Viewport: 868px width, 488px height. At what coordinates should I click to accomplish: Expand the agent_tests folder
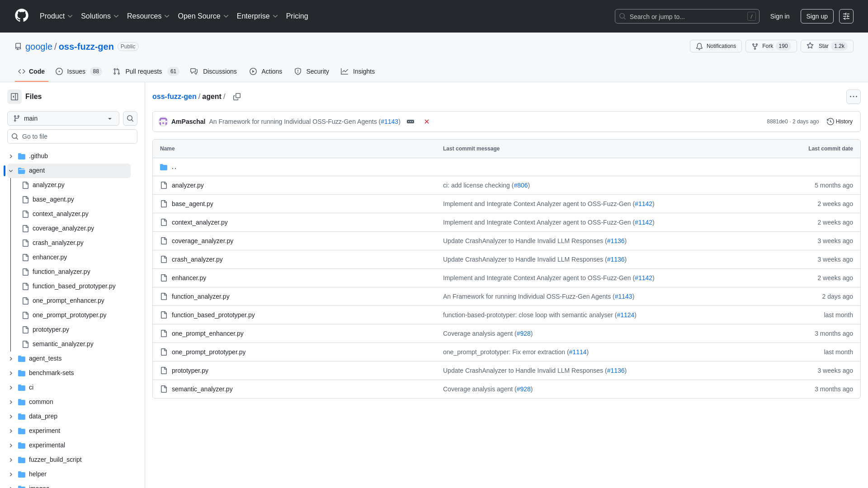pos(11,359)
